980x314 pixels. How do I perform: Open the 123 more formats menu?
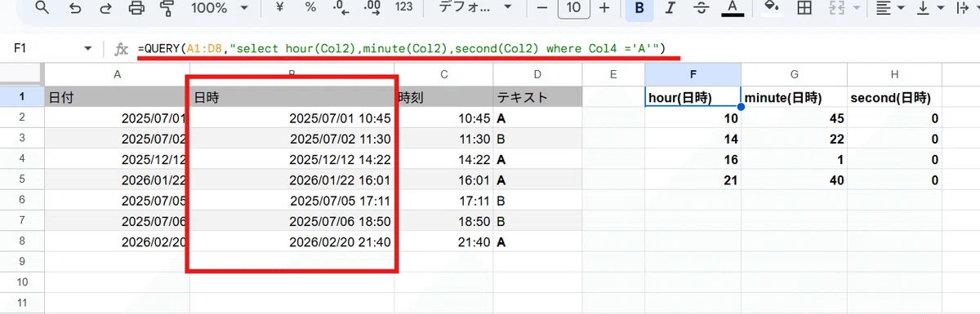403,8
